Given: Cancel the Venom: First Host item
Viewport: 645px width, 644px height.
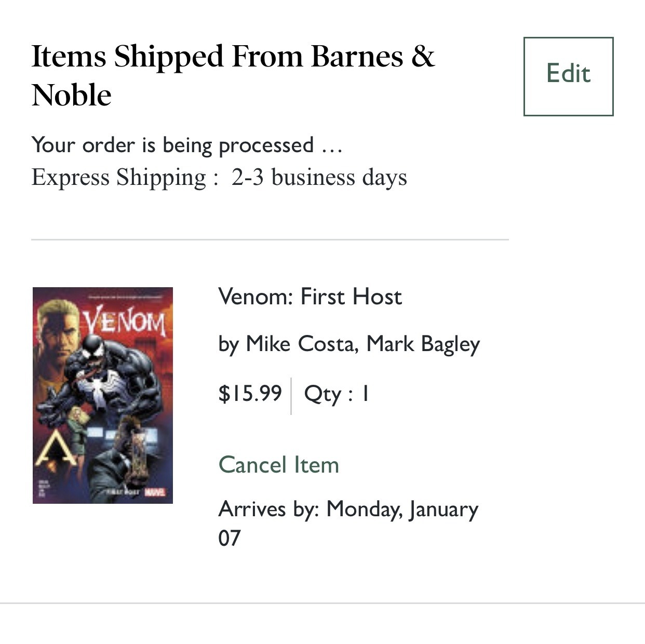Looking at the screenshot, I should click(x=278, y=464).
